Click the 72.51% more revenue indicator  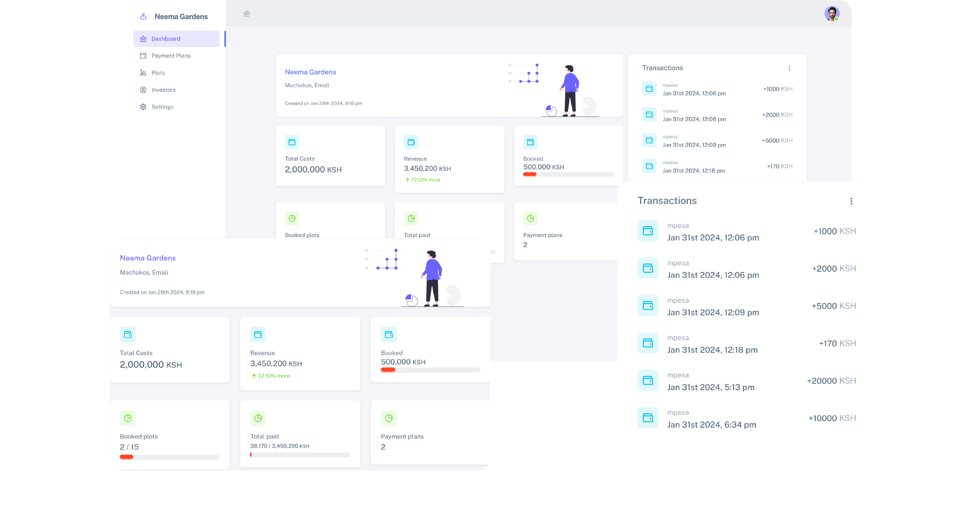pos(271,376)
